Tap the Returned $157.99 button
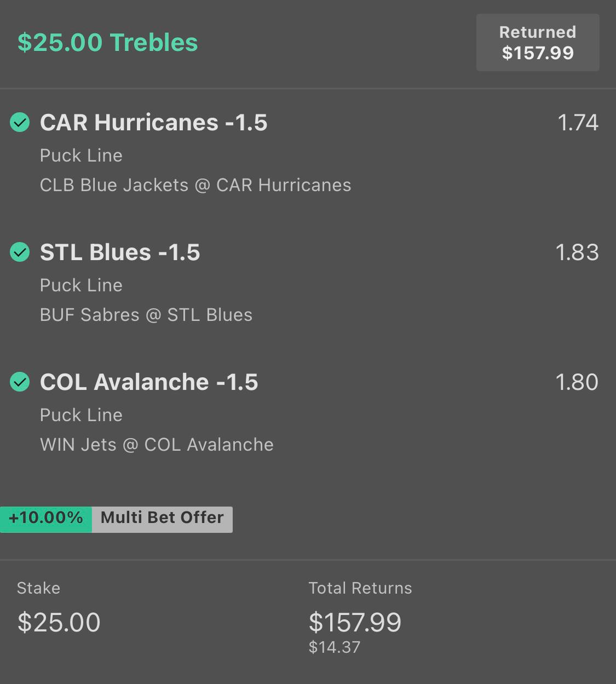 click(x=538, y=43)
